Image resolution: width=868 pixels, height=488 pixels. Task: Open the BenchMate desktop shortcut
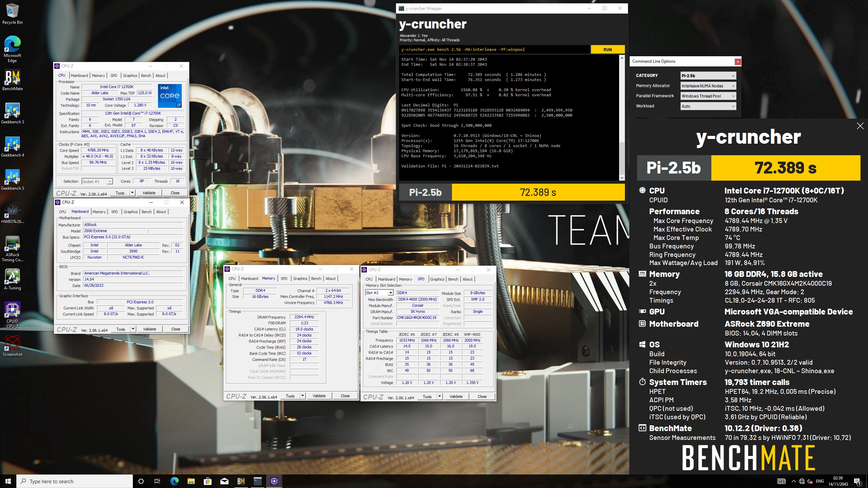tap(13, 80)
